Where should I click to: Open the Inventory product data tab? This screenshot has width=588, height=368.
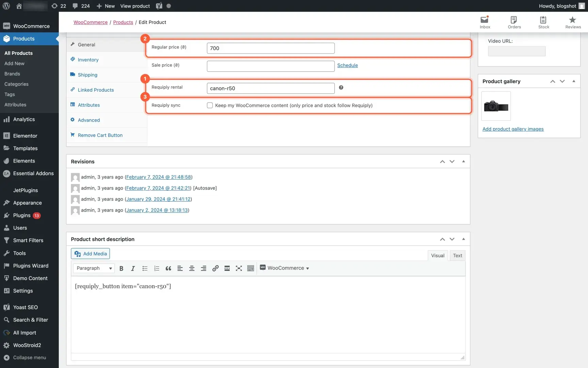click(107, 60)
